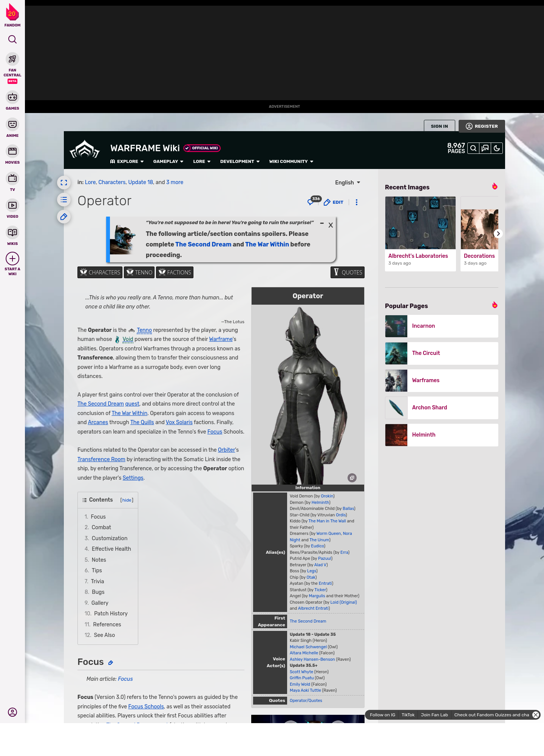Click the Sign In button
544x756 pixels.
439,126
